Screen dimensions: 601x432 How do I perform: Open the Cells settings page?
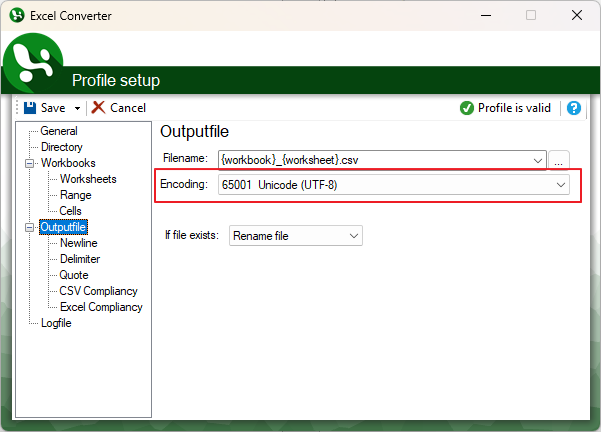pos(71,211)
